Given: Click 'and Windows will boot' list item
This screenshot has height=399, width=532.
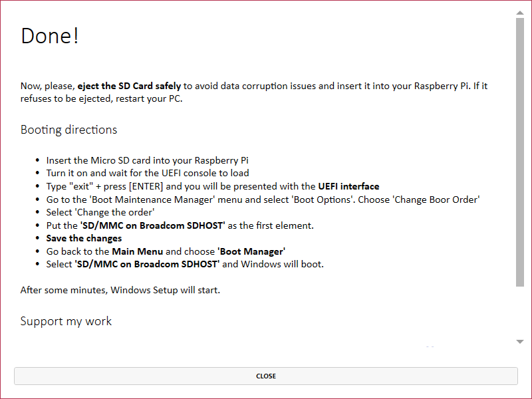Looking at the screenshot, I should point(185,264).
